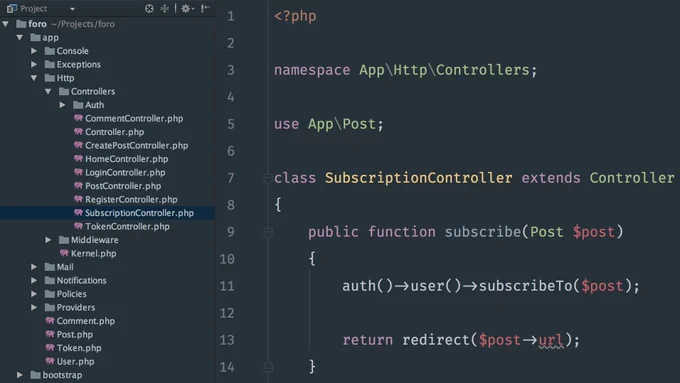This screenshot has width=680, height=383.
Task: Collapse the Controllers folder
Action: (x=48, y=91)
